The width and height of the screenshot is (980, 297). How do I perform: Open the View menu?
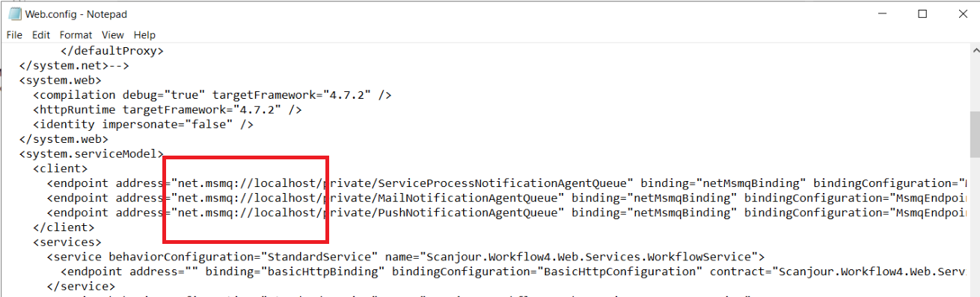click(x=113, y=34)
